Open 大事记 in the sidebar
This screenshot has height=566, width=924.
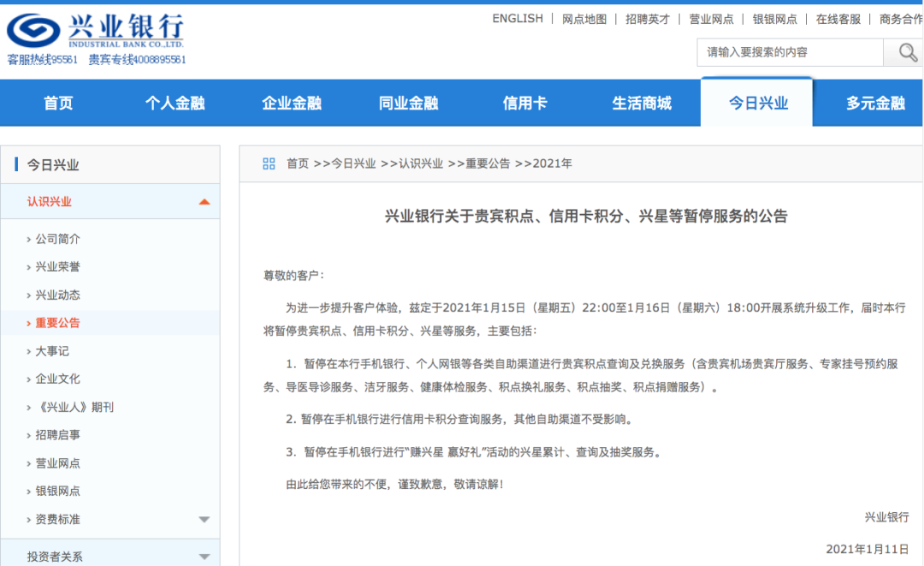[52, 351]
